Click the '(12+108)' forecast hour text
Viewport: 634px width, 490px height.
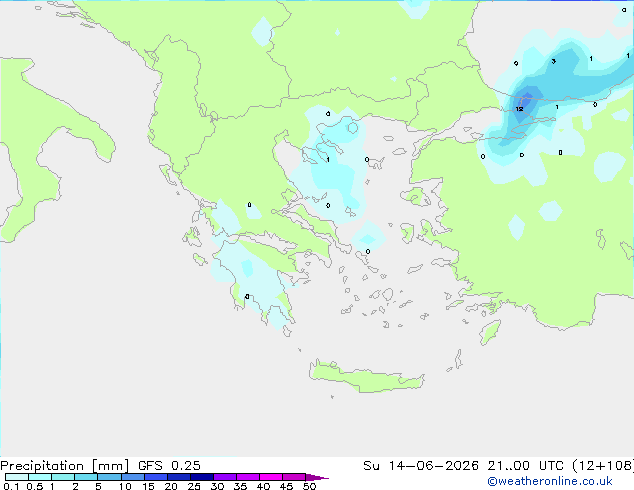(x=602, y=466)
